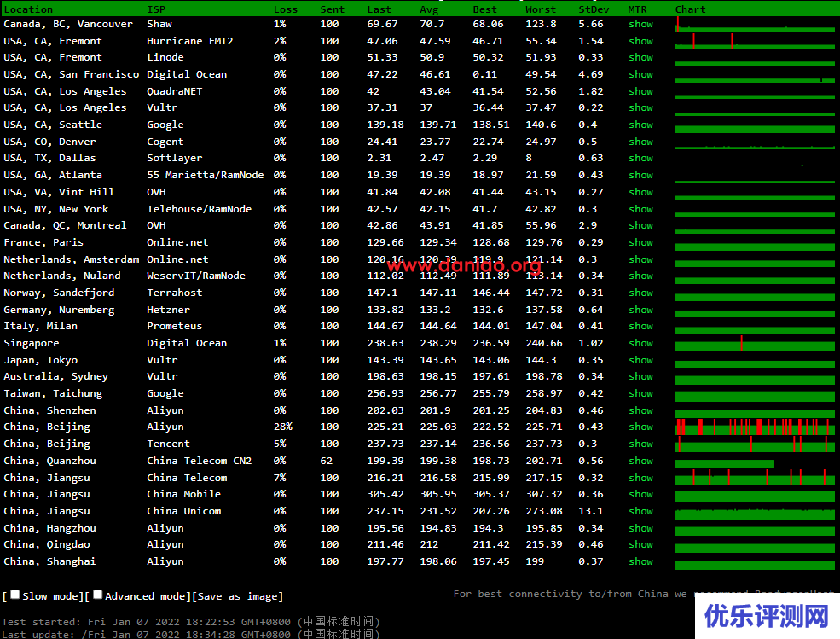
Task: Show MTR for San Francisco Digital Ocean
Action: (640, 74)
